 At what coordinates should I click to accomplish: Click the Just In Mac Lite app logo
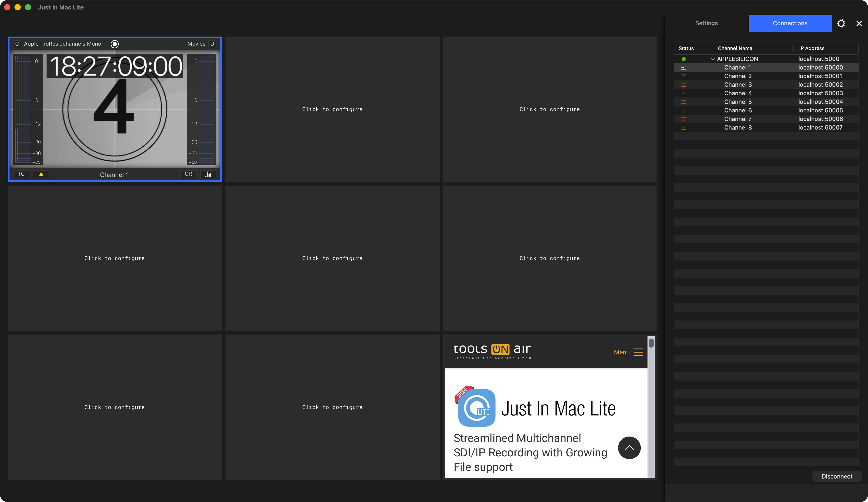coord(476,407)
